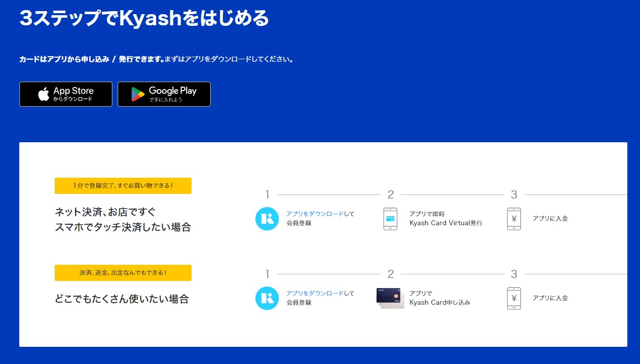Screen dimensions: 640x364
Task: Click the App Store download badge
Action: pyautogui.click(x=66, y=94)
